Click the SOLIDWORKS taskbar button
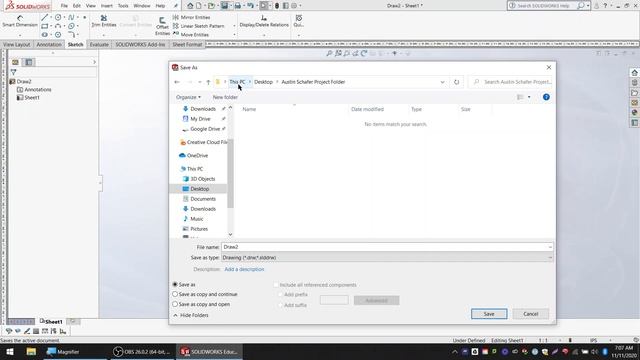This screenshot has width=640, height=360. 209,351
